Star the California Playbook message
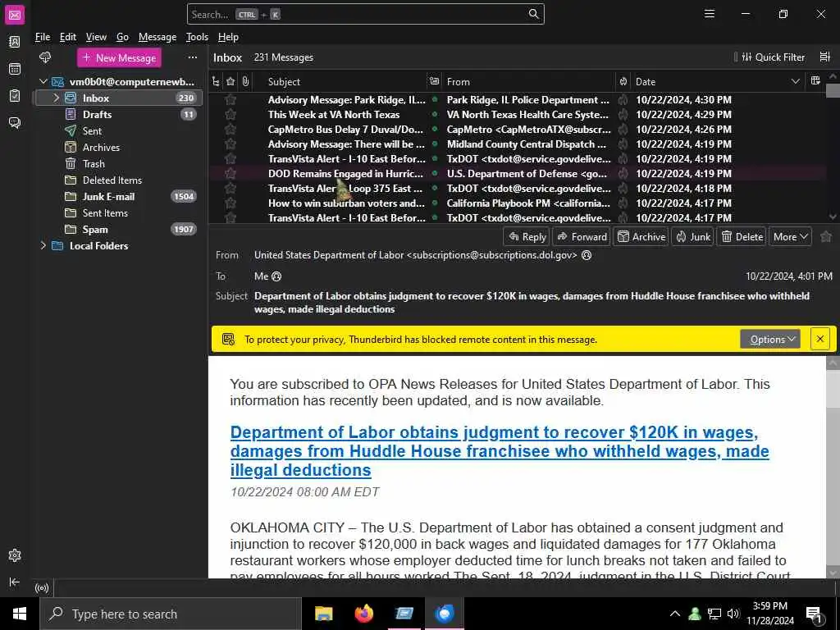The image size is (840, 630). click(231, 203)
